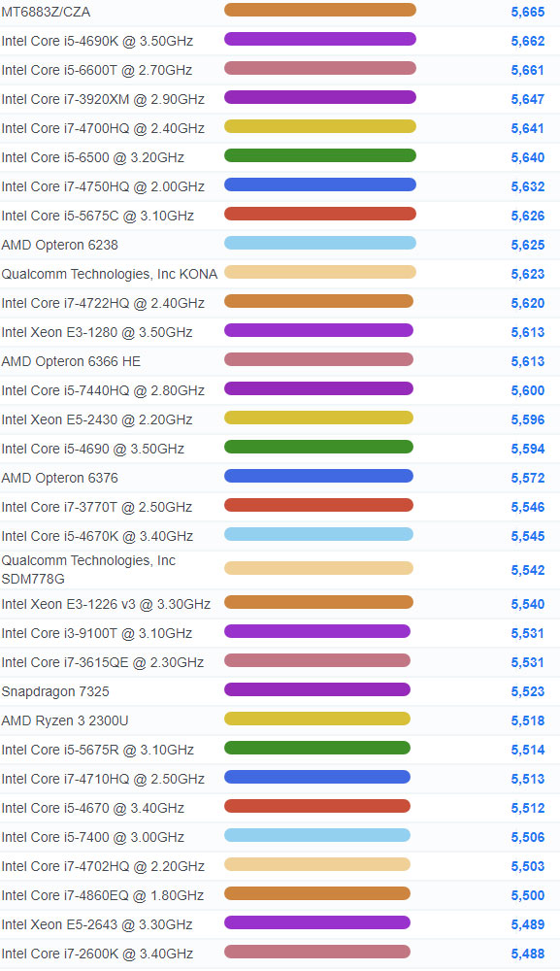560x971 pixels.
Task: Open the AMD Opteron 6376 entry
Action: (x=59, y=478)
